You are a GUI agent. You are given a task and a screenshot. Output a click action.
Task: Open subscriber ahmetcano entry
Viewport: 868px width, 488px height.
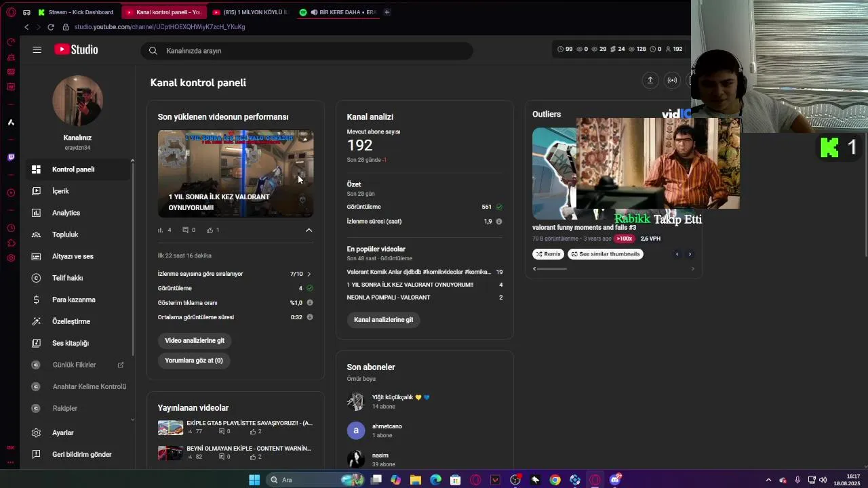point(425,430)
